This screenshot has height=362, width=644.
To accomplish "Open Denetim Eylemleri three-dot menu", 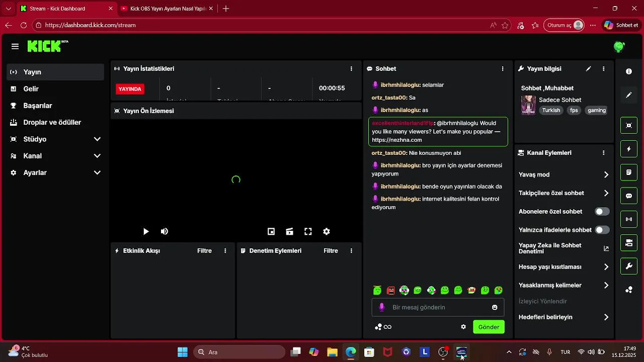I will 351,250.
